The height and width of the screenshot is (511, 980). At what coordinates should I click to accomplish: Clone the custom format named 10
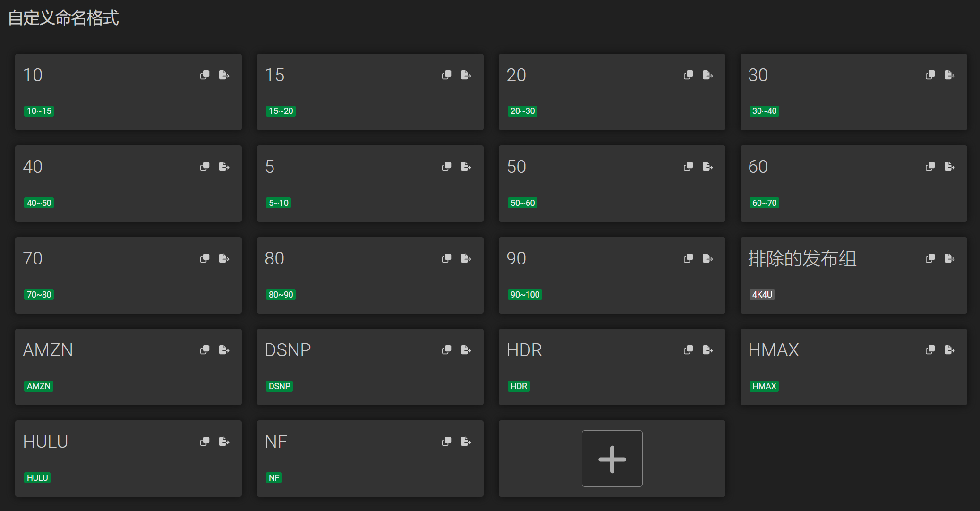coord(205,75)
